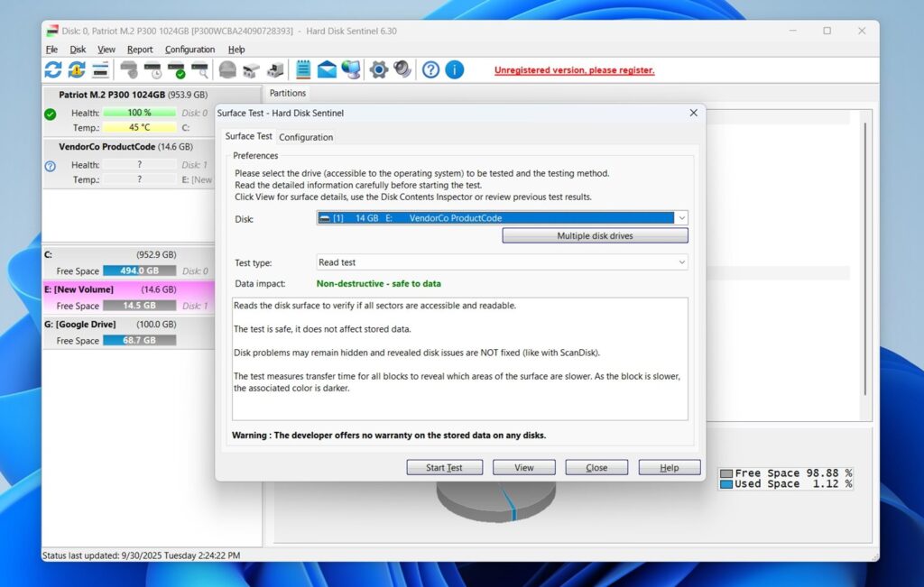This screenshot has width=924, height=587.
Task: Open the blue information icon on the toolbar
Action: tap(453, 69)
